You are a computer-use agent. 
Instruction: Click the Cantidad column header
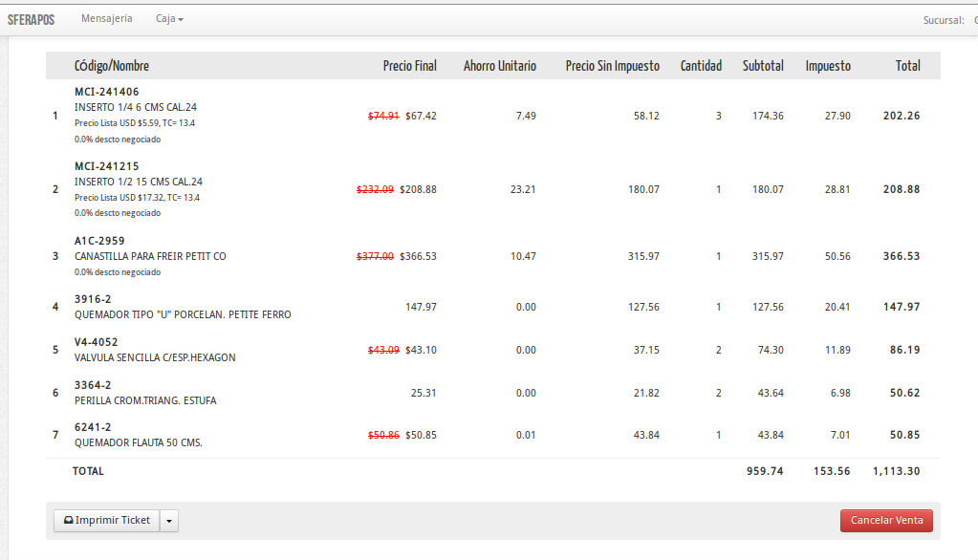click(701, 66)
